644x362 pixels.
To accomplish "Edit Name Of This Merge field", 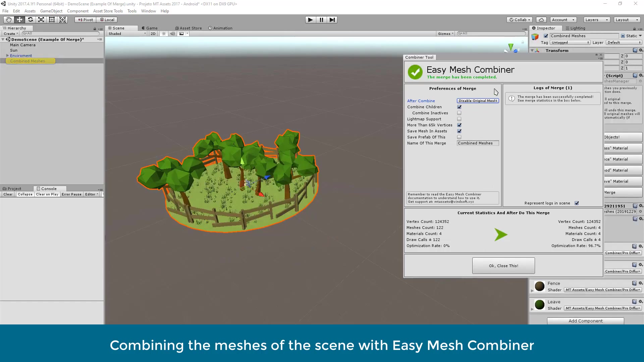I will click(478, 143).
